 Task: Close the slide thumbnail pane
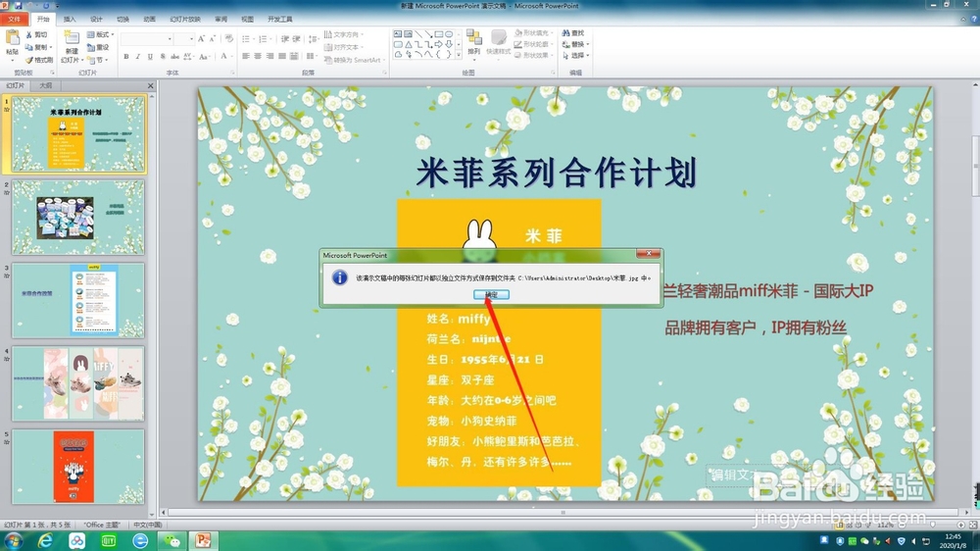pyautogui.click(x=150, y=85)
